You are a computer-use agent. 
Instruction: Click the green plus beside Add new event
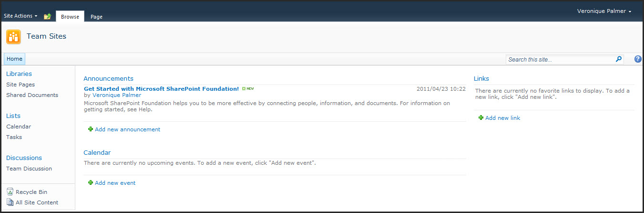point(91,183)
